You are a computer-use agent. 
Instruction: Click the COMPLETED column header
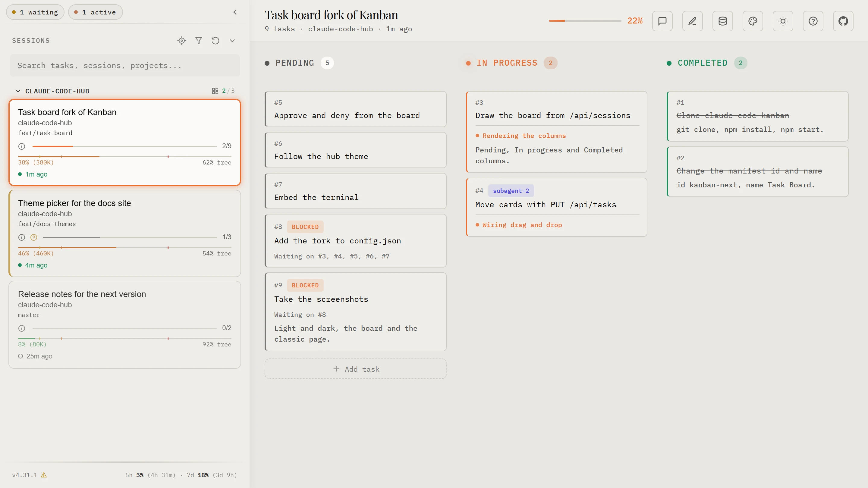click(x=707, y=63)
